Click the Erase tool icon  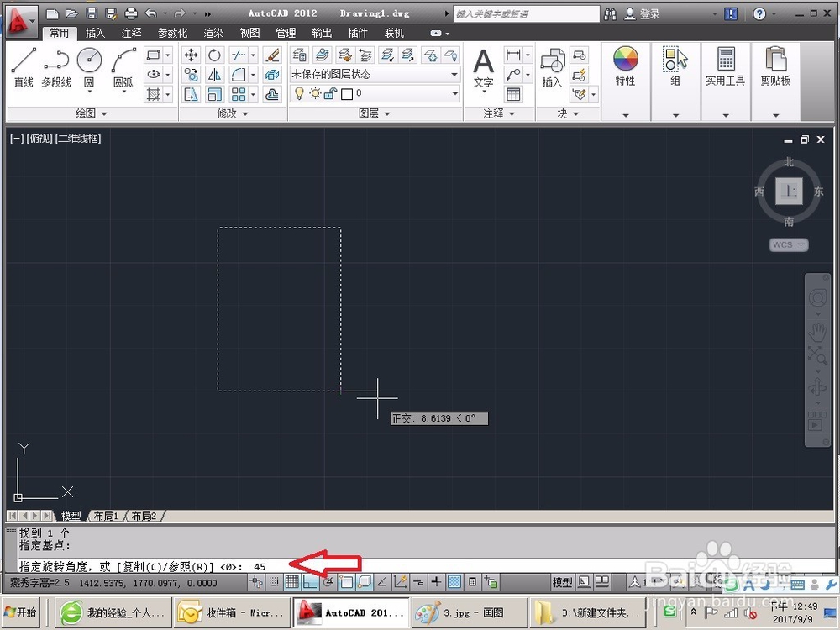(x=272, y=55)
